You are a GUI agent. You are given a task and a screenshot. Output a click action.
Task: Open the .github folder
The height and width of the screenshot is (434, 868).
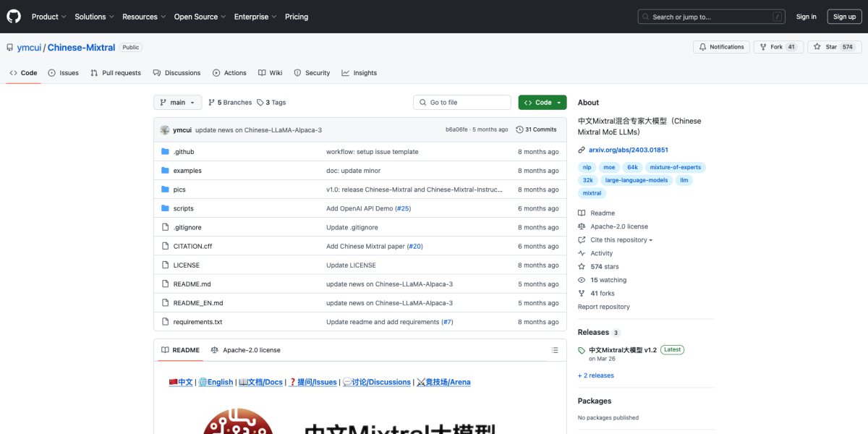[183, 151]
